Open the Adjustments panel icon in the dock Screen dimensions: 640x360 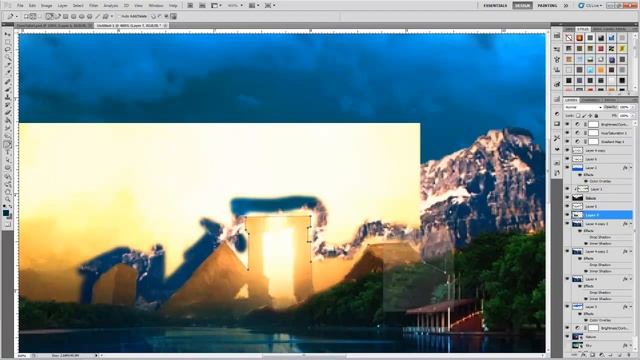[557, 114]
